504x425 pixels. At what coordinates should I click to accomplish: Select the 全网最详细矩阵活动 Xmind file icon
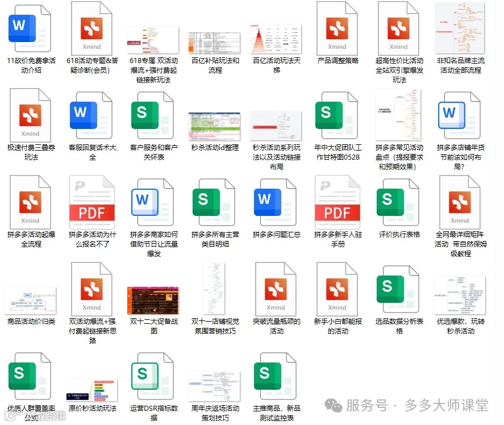coord(460,202)
